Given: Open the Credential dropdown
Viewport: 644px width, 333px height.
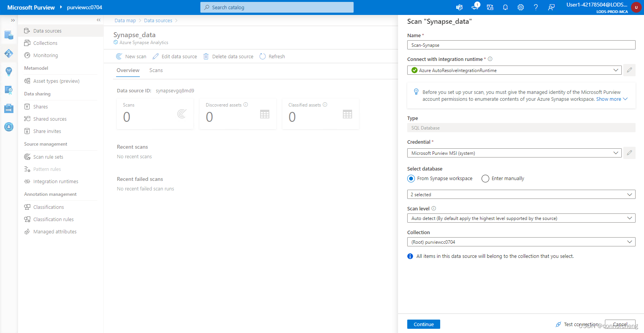Looking at the screenshot, I should 514,153.
